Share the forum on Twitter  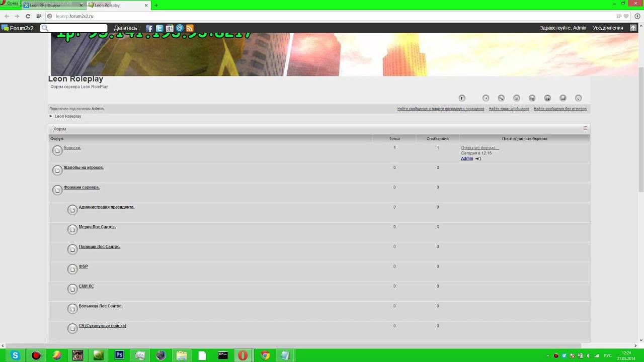(x=159, y=28)
